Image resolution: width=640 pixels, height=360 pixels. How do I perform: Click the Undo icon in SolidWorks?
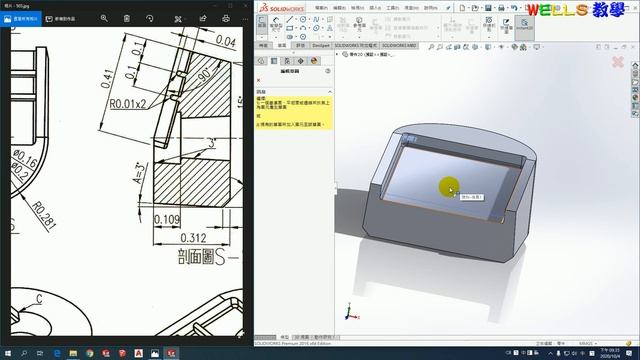pos(514,8)
